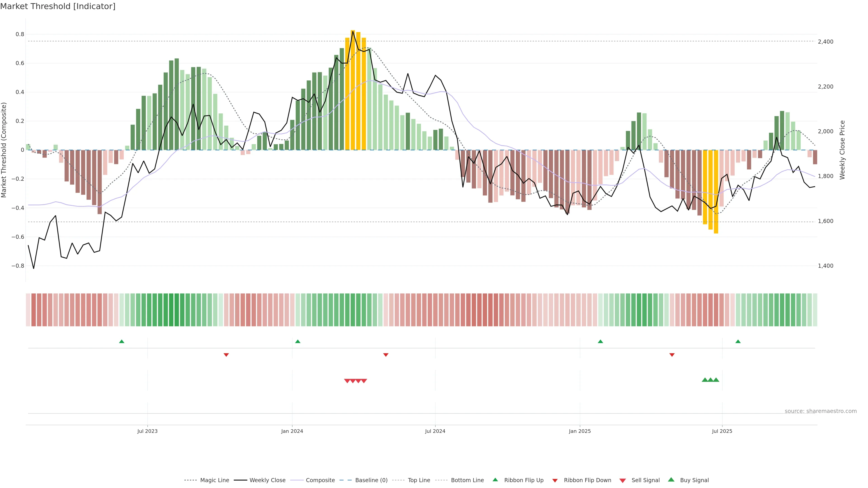868x488 pixels.
Task: Select the Jul 2024 x-axis label
Action: [x=435, y=431]
